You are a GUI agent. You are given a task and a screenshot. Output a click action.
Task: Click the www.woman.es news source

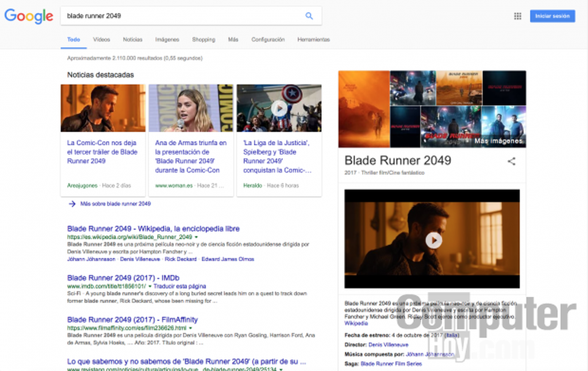pyautogui.click(x=174, y=186)
